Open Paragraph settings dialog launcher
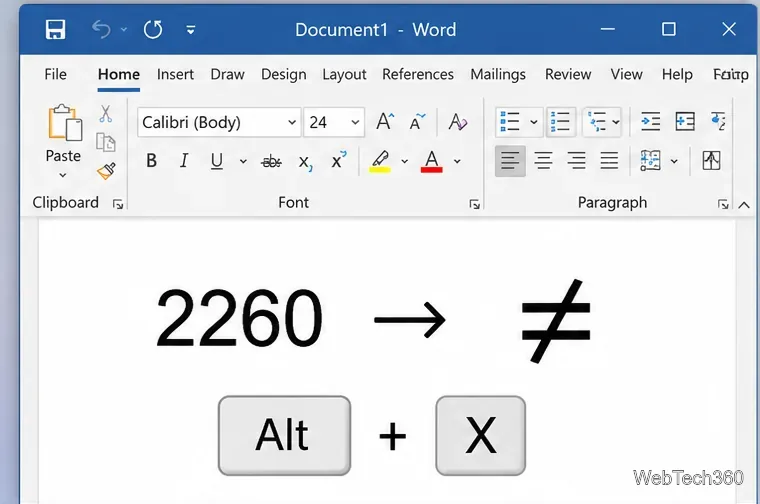This screenshot has height=504, width=760. (723, 204)
